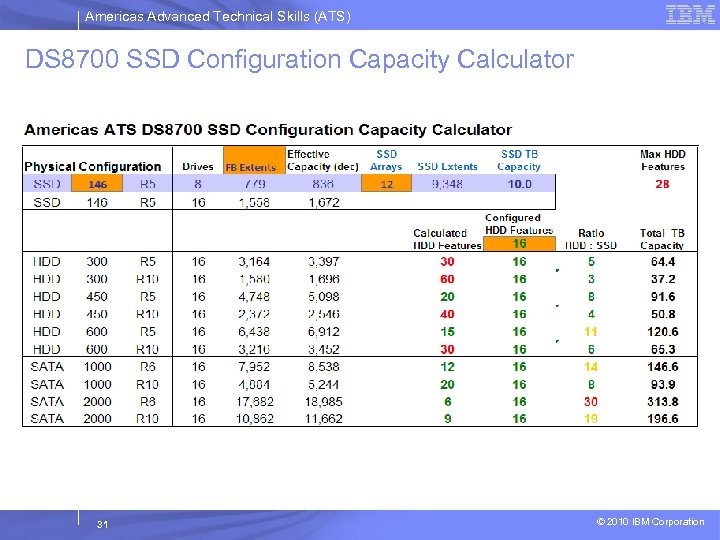Screen dimensions: 720x540
Task: Click the SSD TB Capacity value '10.0'
Action: click(519, 184)
